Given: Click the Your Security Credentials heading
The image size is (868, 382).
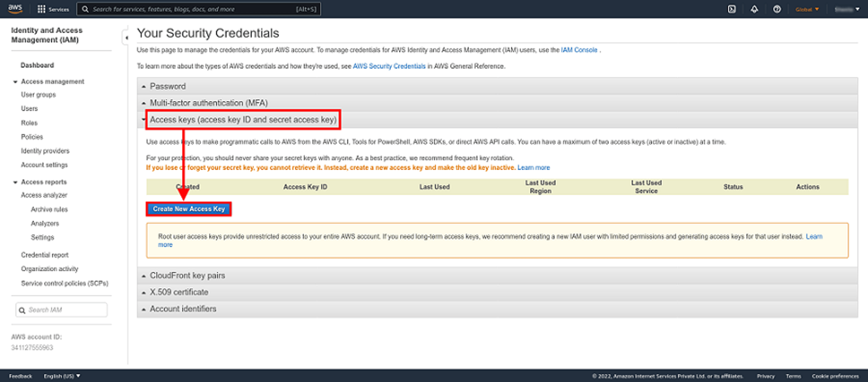Looking at the screenshot, I should click(x=208, y=33).
